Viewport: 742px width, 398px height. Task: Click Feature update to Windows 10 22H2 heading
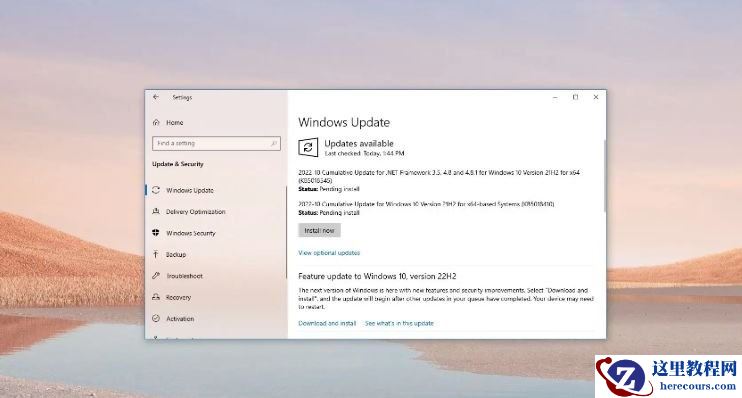[x=377, y=276]
